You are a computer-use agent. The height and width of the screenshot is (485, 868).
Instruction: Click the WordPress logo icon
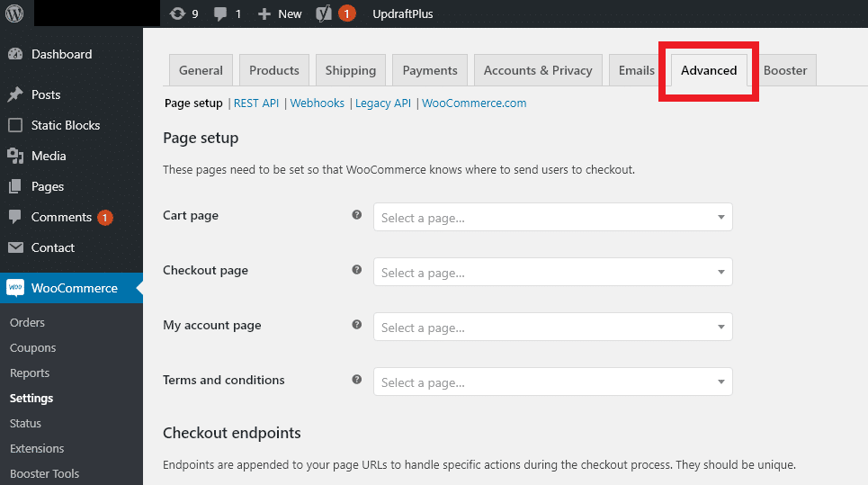[14, 13]
